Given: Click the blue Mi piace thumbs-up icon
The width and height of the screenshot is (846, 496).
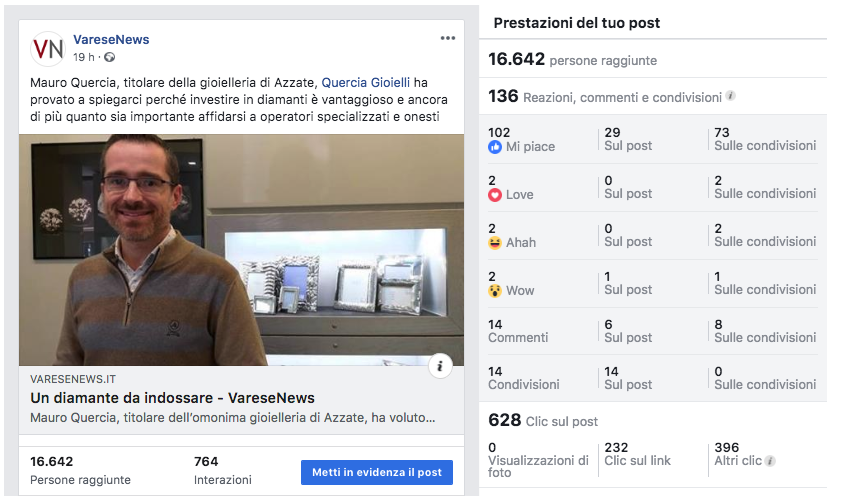Looking at the screenshot, I should tap(495, 147).
